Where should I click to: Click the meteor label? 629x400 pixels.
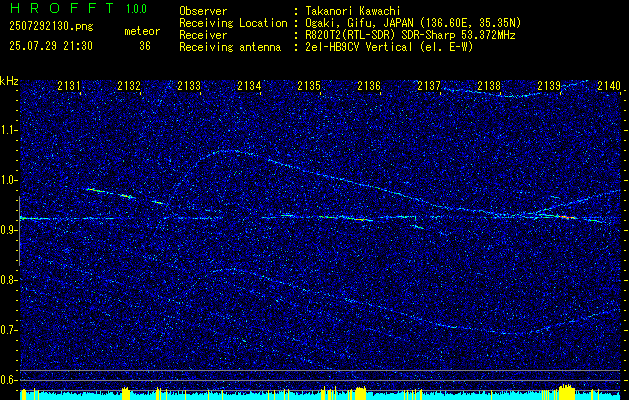(x=142, y=31)
